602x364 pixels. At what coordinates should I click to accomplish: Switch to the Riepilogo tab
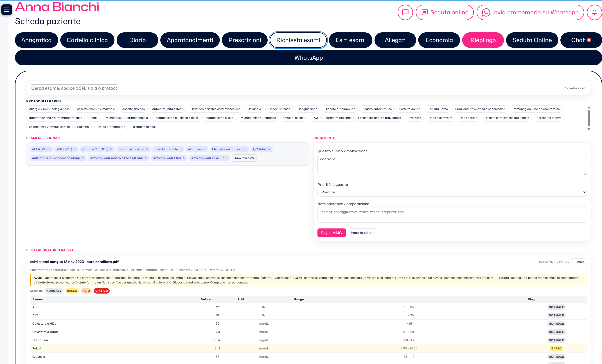pyautogui.click(x=483, y=40)
